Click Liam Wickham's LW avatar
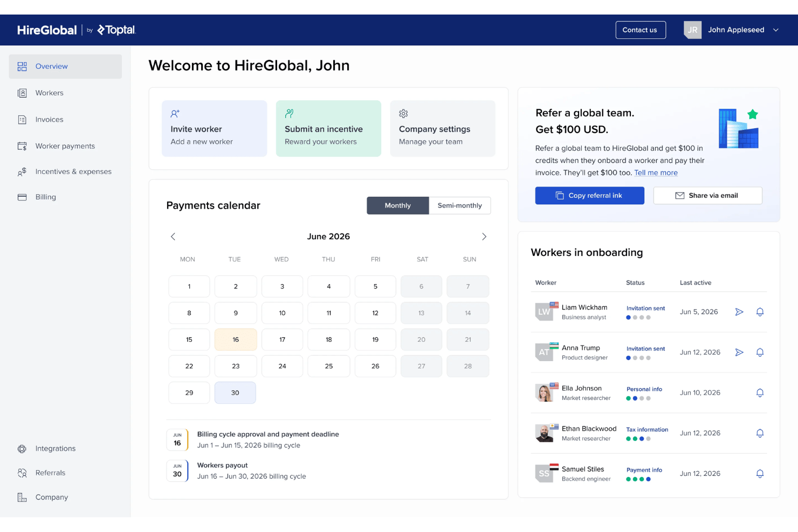 545,312
